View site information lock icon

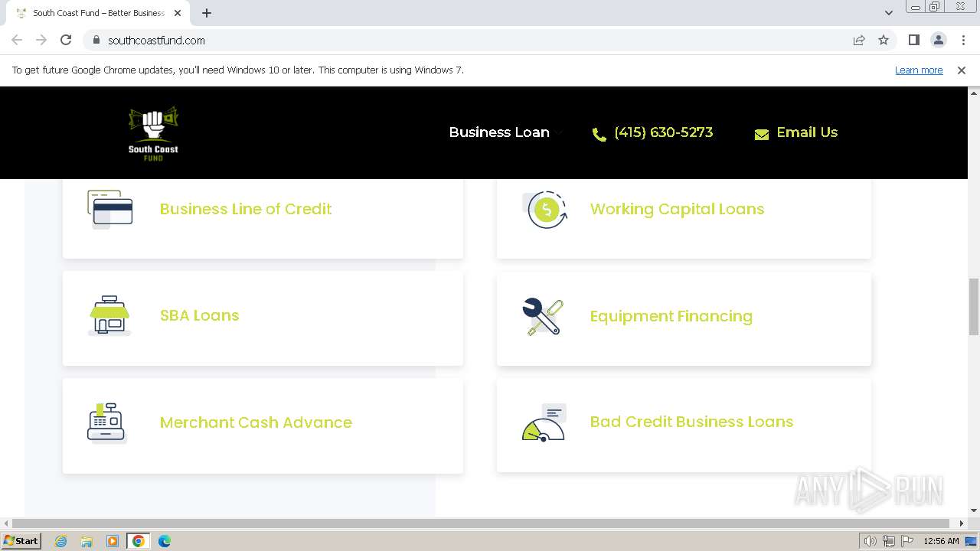tap(96, 40)
